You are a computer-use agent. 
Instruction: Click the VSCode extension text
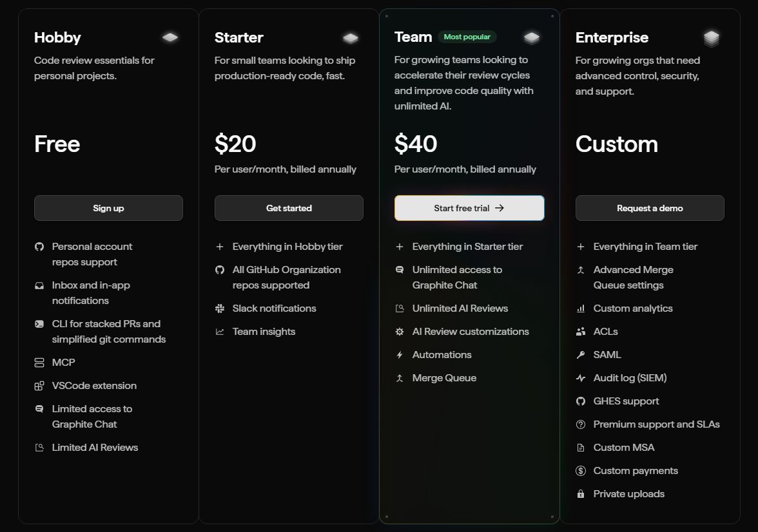(94, 386)
